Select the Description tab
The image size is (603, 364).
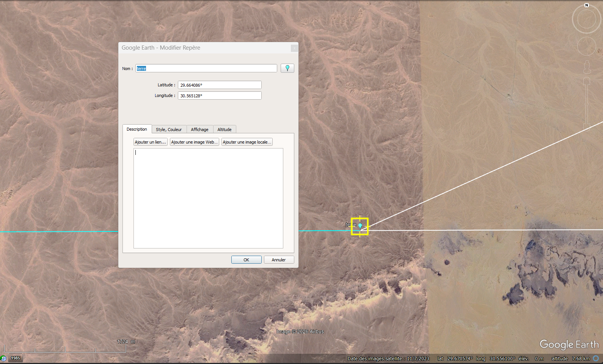point(137,129)
